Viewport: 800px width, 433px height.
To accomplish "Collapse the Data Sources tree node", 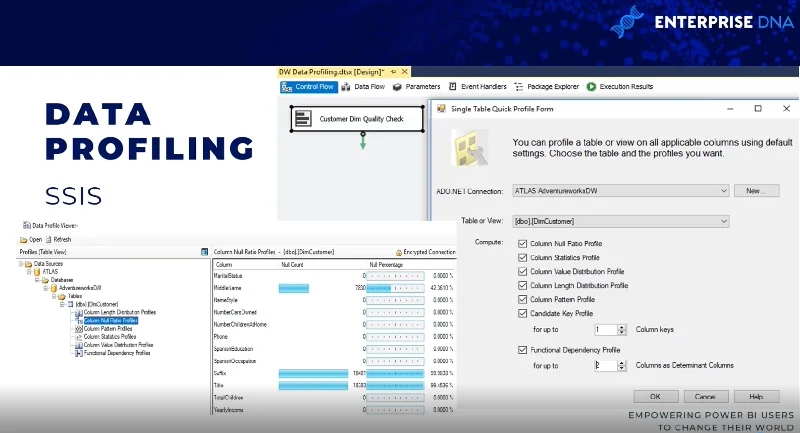I will tap(21, 264).
